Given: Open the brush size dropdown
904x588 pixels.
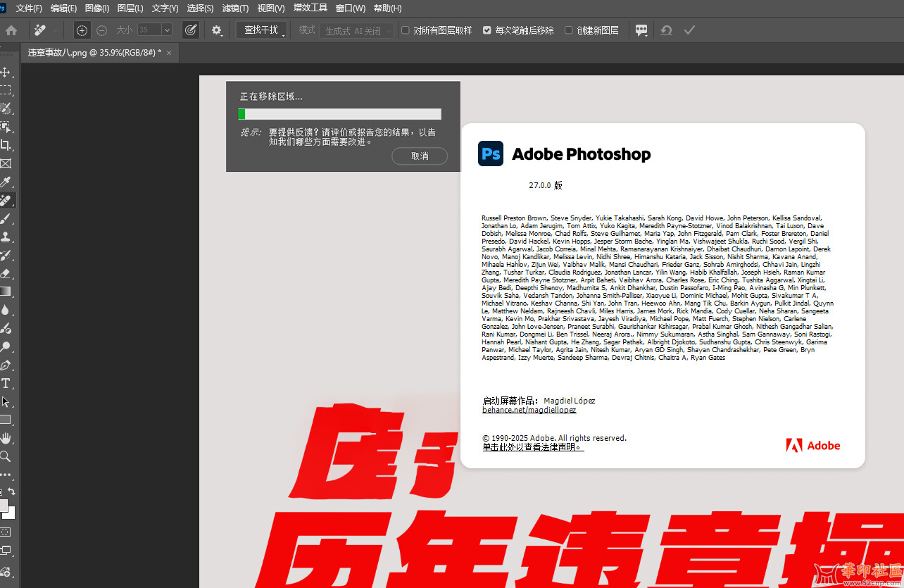Looking at the screenshot, I should 167,30.
